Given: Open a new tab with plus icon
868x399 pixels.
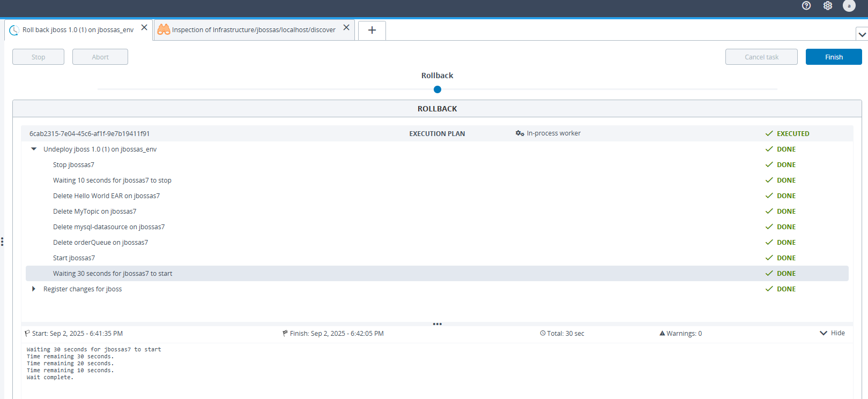Looking at the screenshot, I should (372, 31).
